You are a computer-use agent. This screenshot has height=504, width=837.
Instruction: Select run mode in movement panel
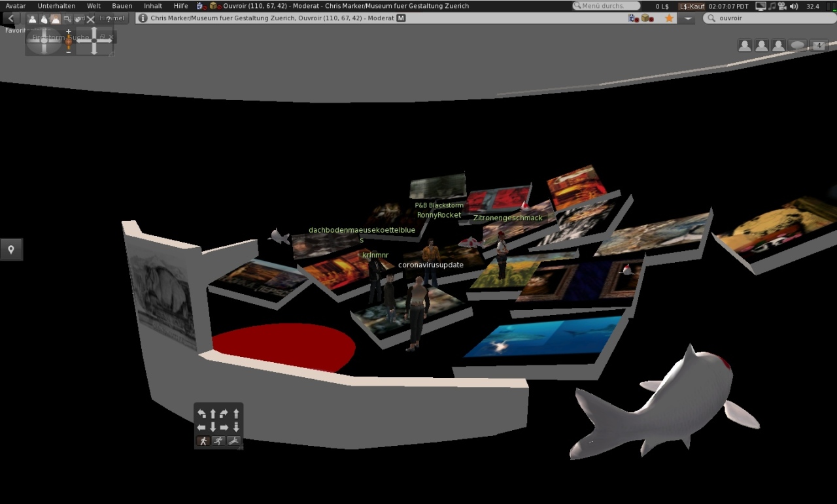click(x=218, y=441)
